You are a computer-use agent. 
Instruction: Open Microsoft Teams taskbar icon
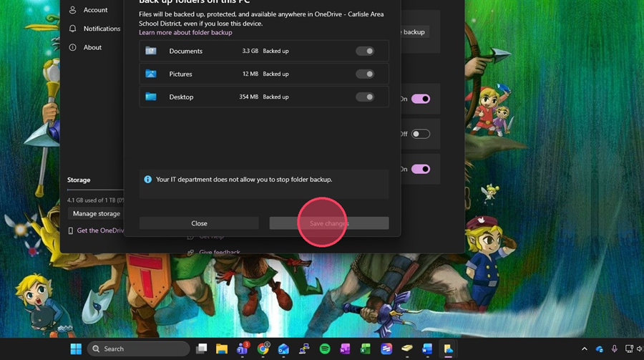pyautogui.click(x=243, y=349)
